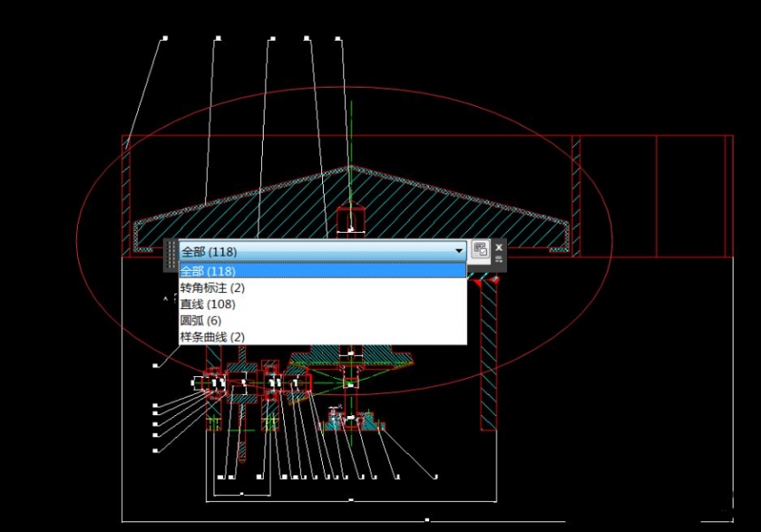Open panel options icon below close button

[x=499, y=260]
